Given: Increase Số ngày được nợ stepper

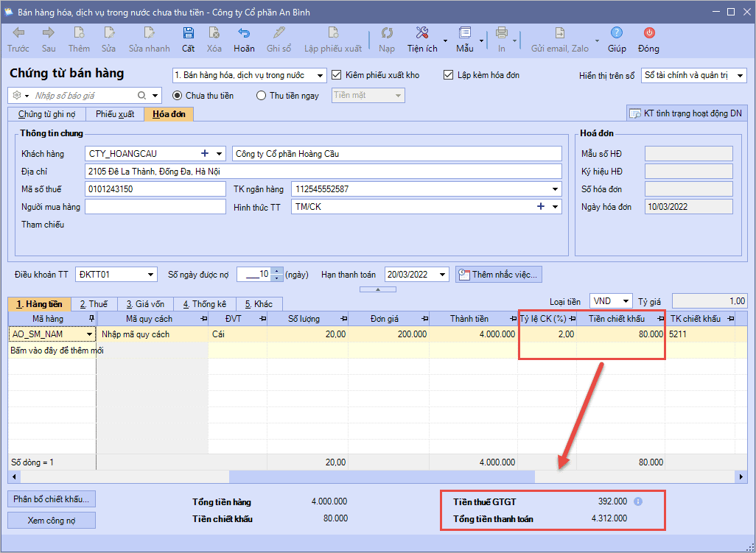Looking at the screenshot, I should pyautogui.click(x=276, y=271).
